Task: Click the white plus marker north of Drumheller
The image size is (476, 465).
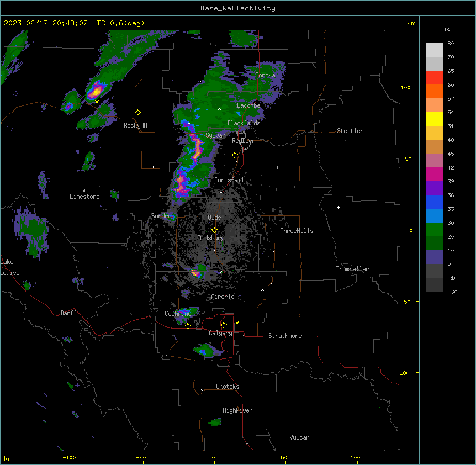Action: pos(338,207)
